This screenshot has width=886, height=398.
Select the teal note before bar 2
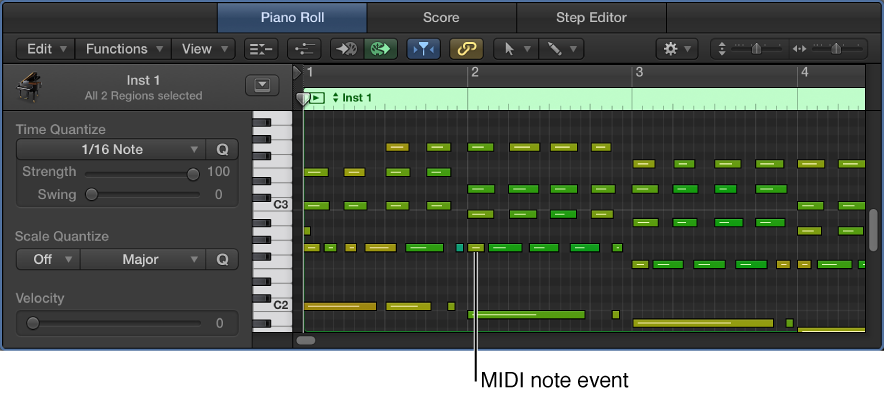459,248
